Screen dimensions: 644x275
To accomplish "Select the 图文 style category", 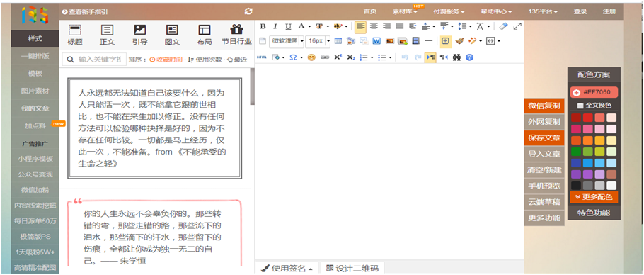I will 172,35.
